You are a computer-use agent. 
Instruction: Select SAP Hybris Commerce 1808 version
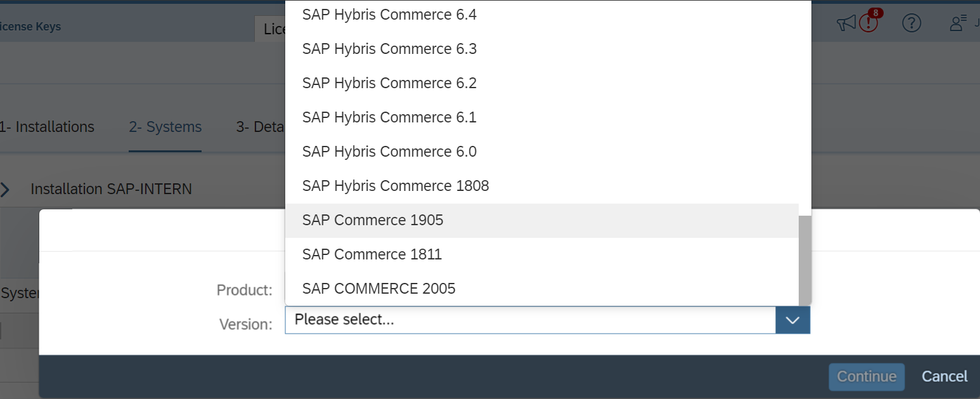pyautogui.click(x=396, y=186)
